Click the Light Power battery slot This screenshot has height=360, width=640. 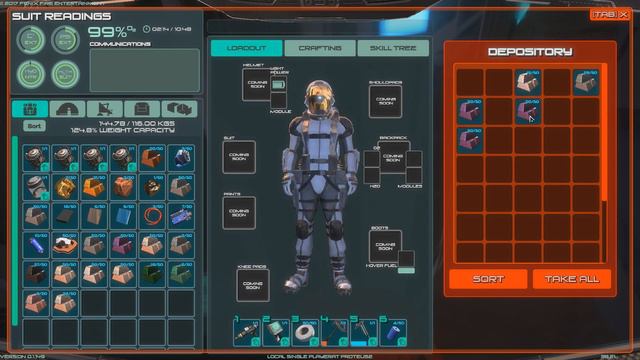279,84
